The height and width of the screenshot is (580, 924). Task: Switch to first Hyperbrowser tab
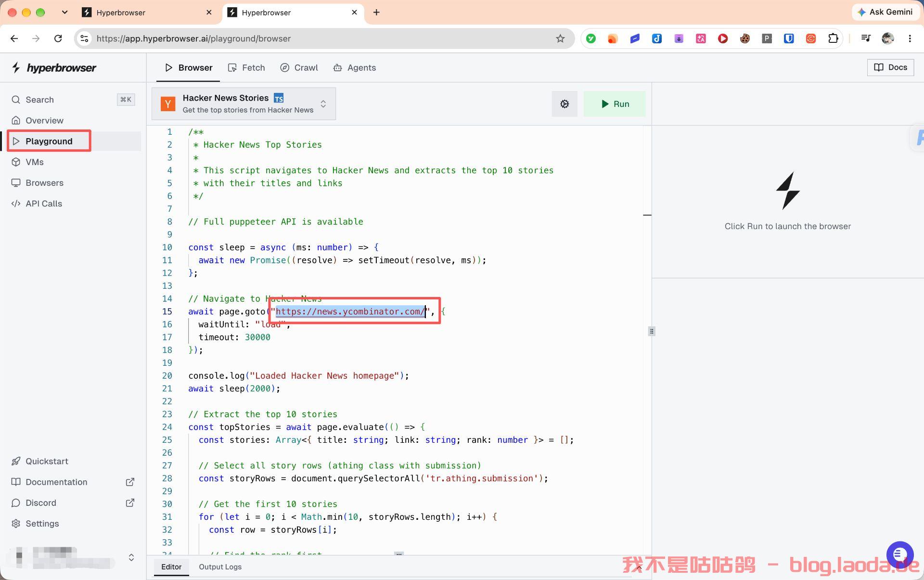(147, 13)
